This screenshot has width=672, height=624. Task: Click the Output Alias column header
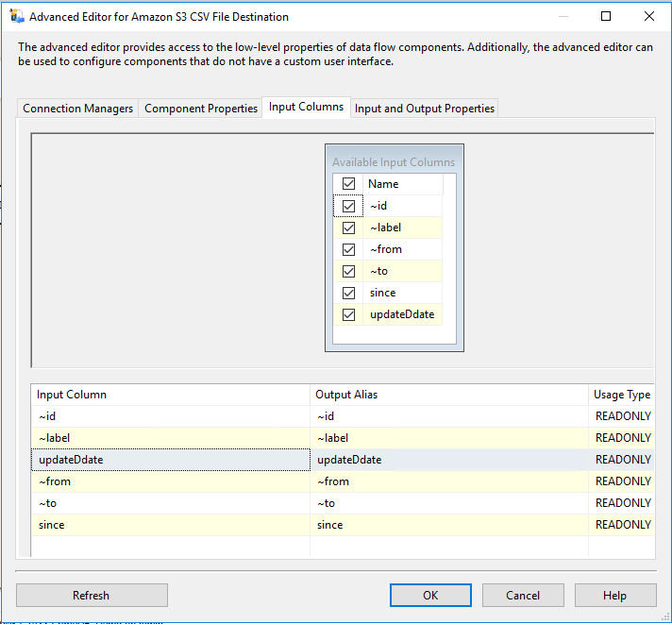tap(448, 395)
